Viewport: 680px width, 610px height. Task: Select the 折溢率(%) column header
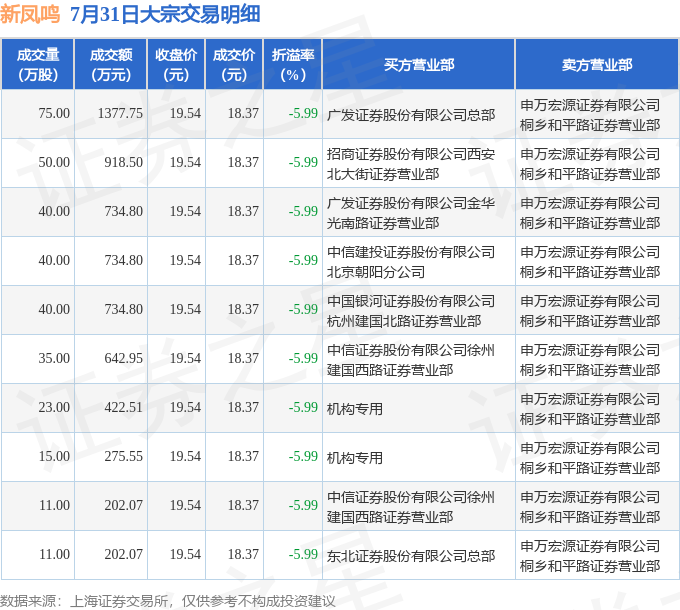(x=293, y=65)
